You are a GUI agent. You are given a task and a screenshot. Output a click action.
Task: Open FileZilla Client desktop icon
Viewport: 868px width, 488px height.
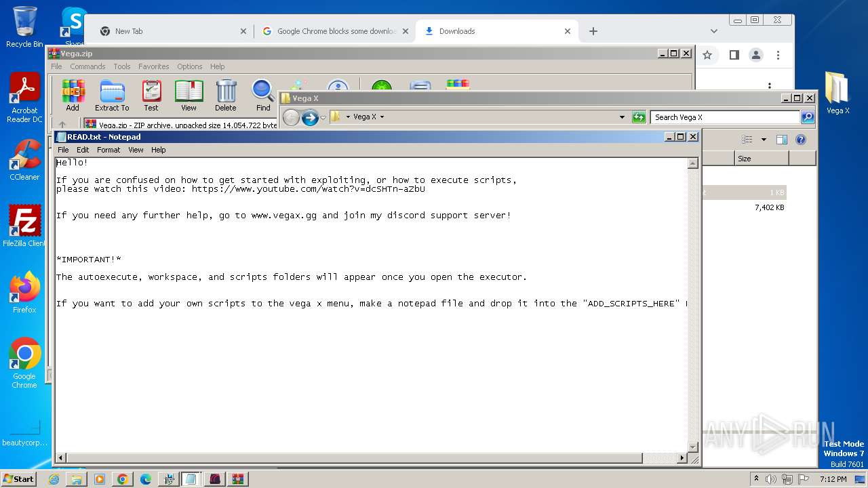[24, 226]
